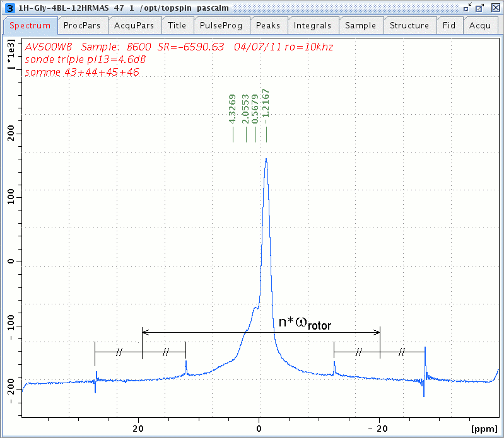Maximize the spectrum window using the enlarge icon

coord(479,8)
